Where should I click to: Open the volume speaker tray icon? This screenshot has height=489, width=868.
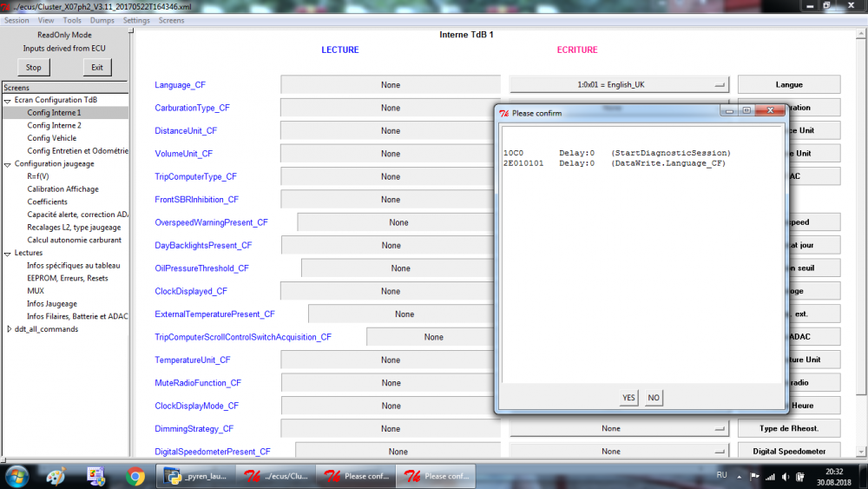785,476
